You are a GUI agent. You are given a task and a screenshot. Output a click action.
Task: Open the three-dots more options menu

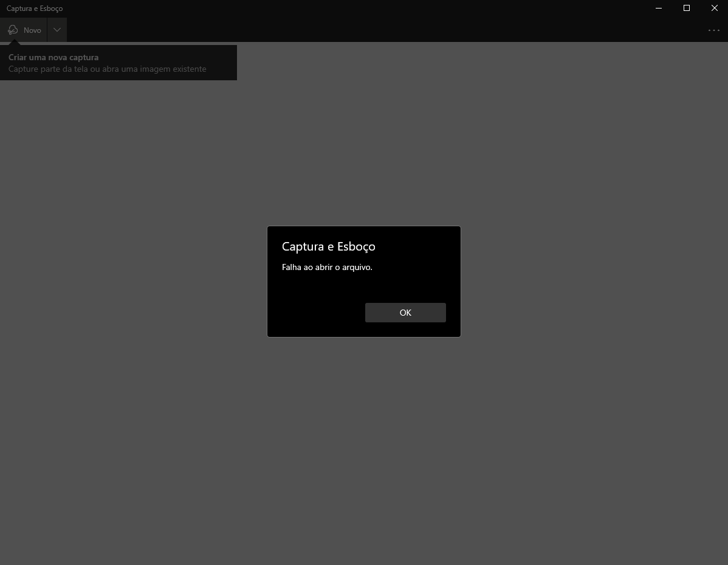click(x=713, y=30)
